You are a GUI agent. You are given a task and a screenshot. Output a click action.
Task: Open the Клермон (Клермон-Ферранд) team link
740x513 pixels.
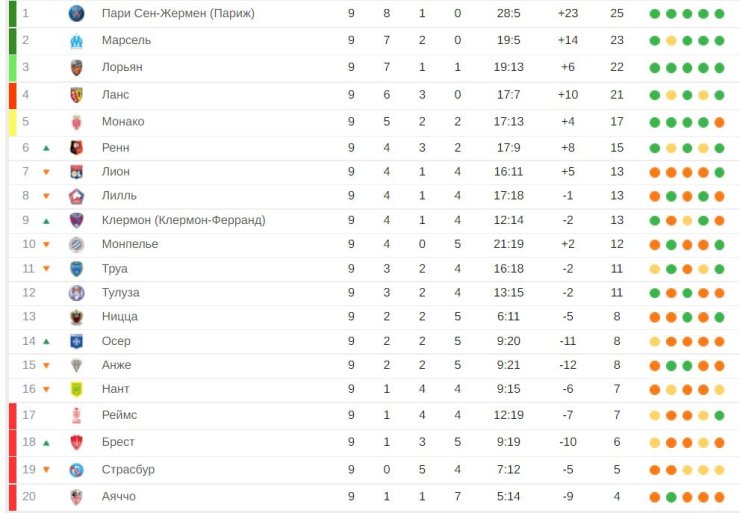click(184, 220)
